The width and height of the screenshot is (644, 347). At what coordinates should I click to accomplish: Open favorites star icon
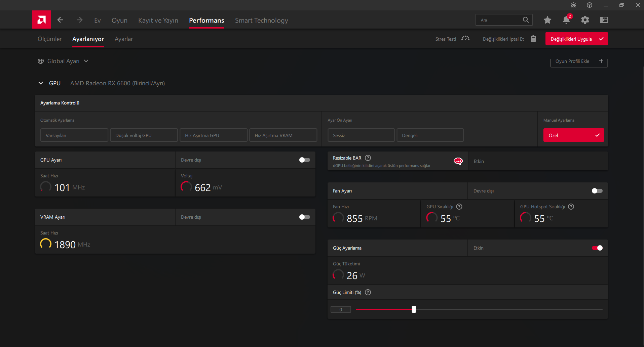click(547, 20)
